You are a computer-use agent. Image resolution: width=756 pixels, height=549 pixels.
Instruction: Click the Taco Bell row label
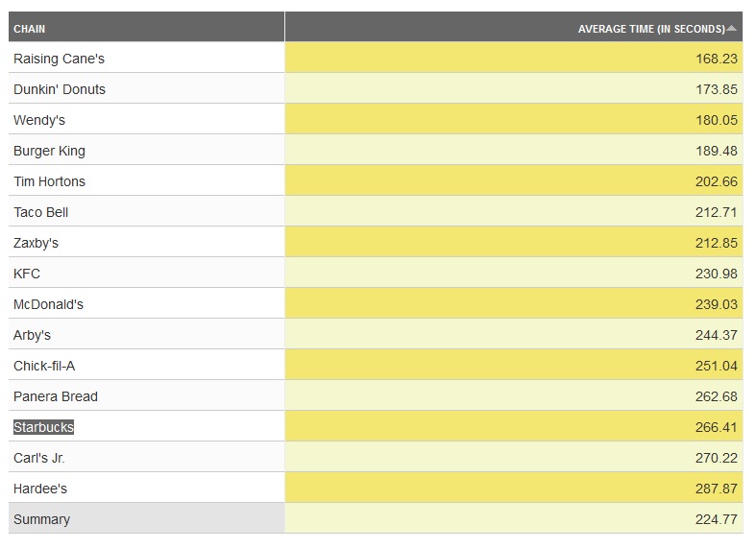tap(41, 212)
